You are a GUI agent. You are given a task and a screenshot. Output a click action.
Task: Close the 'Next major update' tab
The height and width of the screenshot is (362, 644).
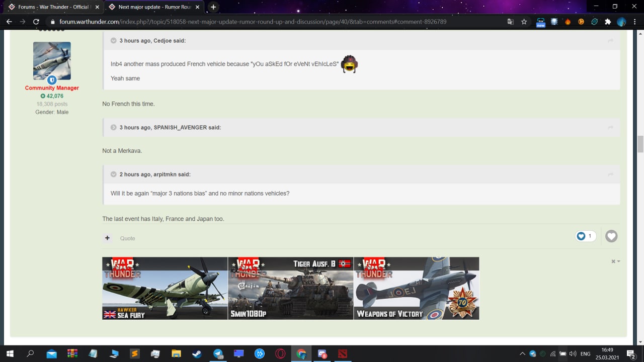tap(198, 7)
